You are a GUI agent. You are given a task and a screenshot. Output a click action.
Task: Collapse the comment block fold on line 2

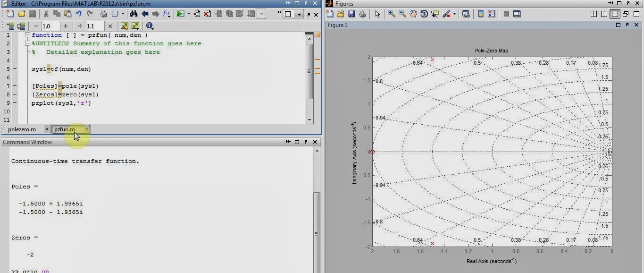[x=28, y=43]
